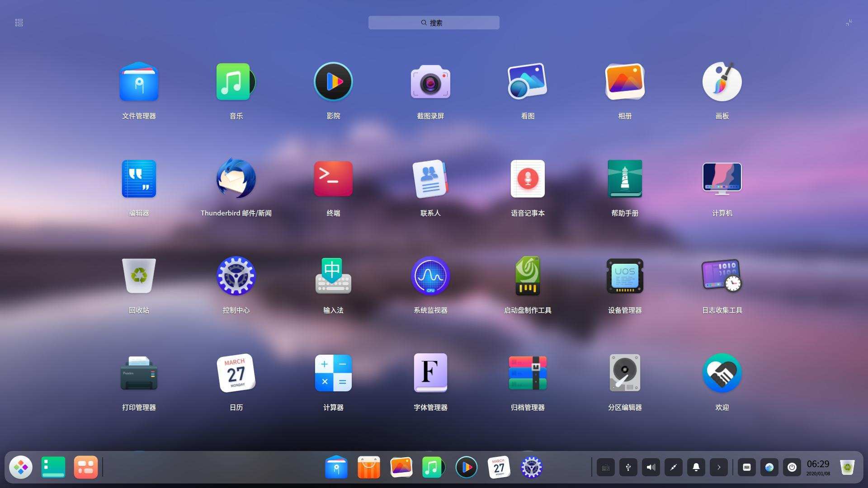
Task: Open the 编辑器 text editor
Action: (x=139, y=179)
